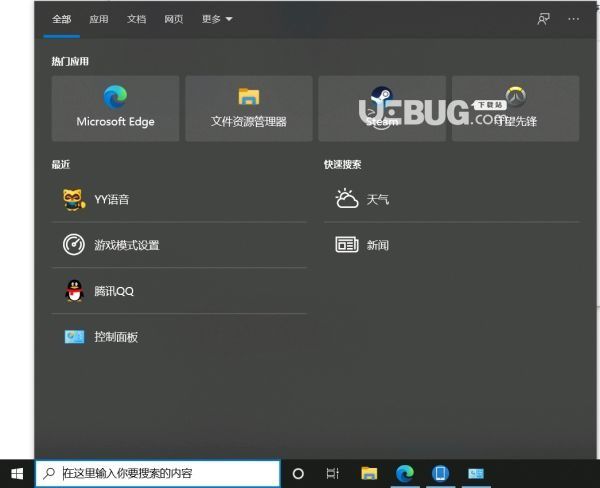
Task: Open 腾讯QQ from the recent list
Action: coord(179,291)
